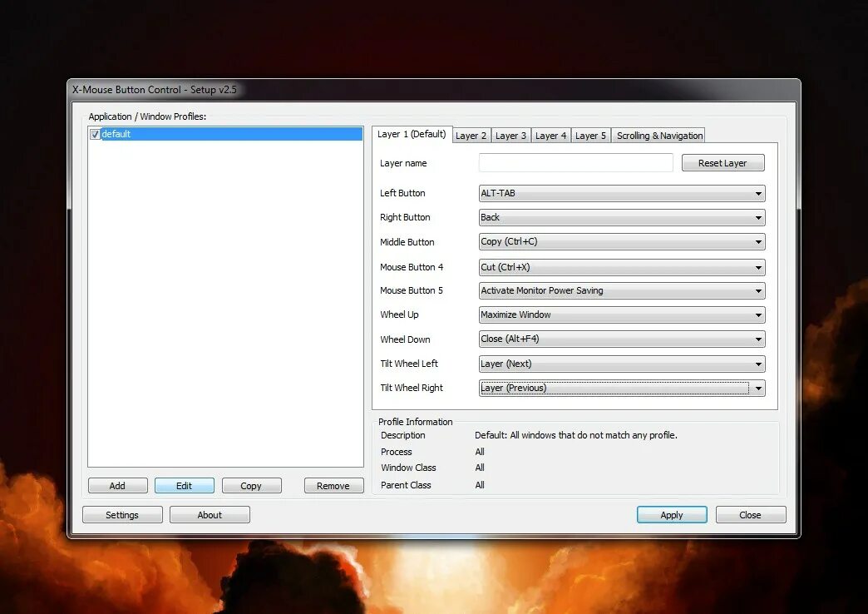
Task: Switch to the Layer 1 (Default) tab
Action: point(412,134)
